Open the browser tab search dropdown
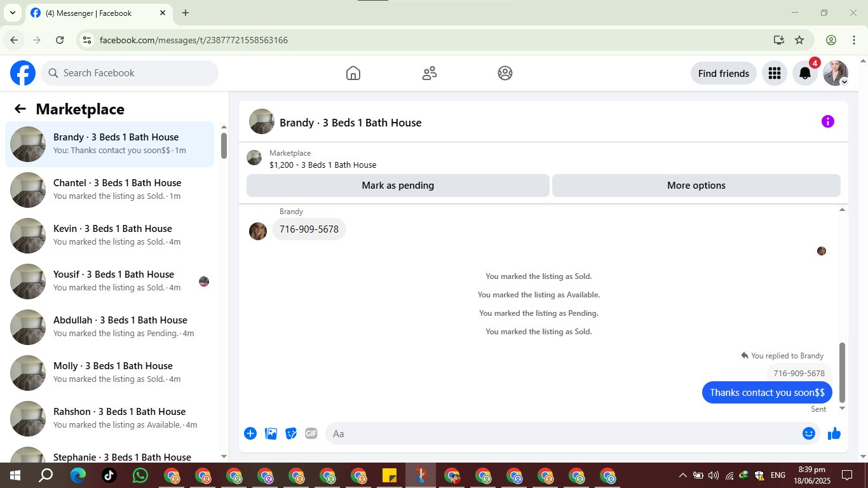 [12, 13]
